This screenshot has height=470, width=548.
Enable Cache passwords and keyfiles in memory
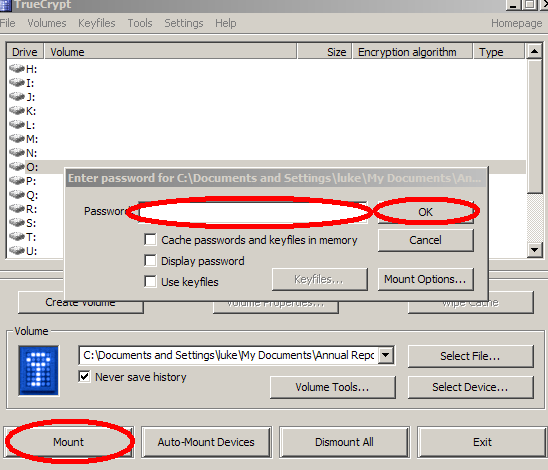tap(150, 240)
